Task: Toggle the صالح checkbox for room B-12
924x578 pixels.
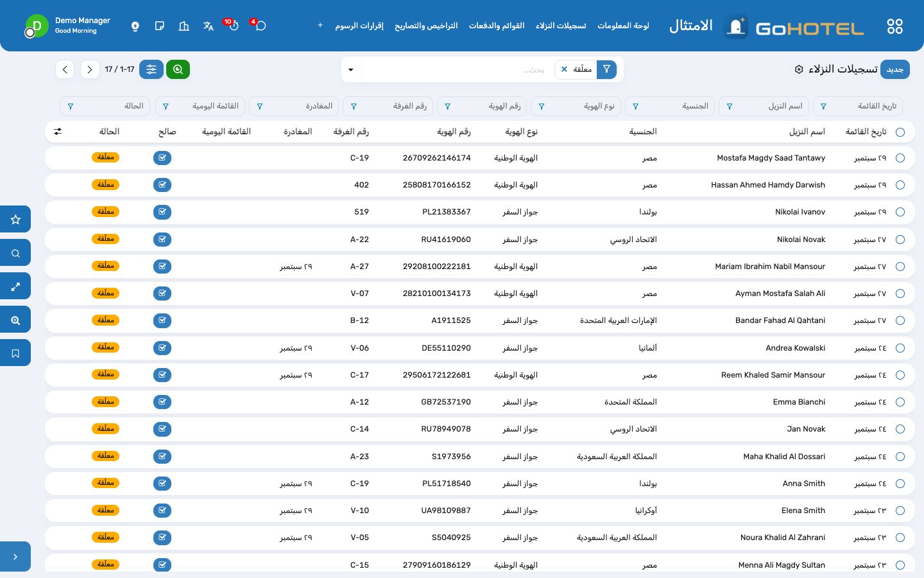Action: tap(162, 320)
